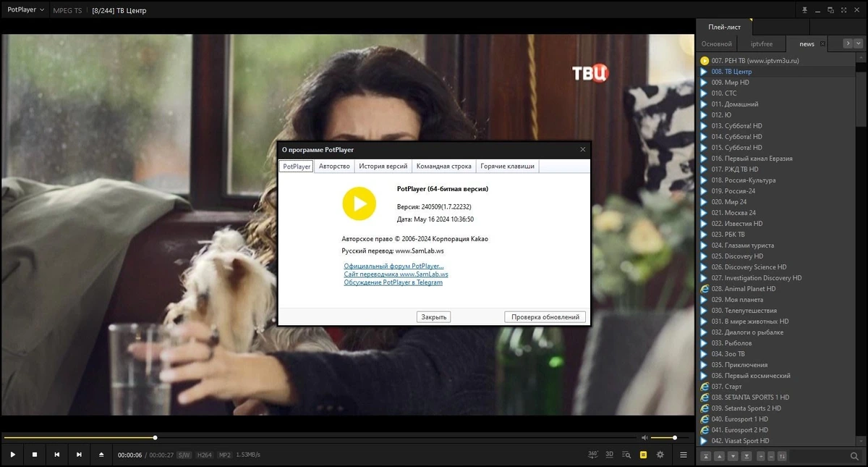868x467 pixels.
Task: Click icon beside 037. Старт
Action: click(705, 387)
